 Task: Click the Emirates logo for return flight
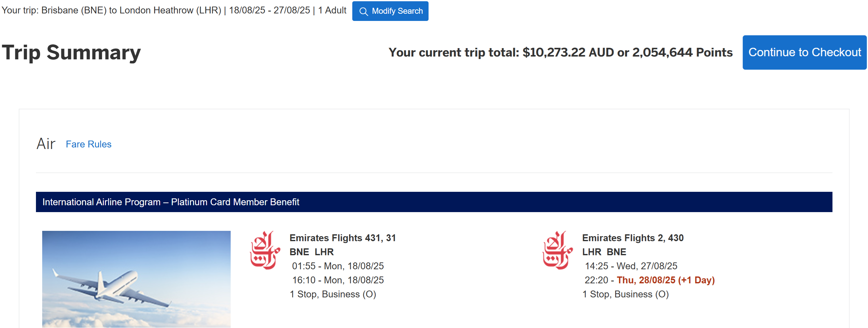(557, 250)
